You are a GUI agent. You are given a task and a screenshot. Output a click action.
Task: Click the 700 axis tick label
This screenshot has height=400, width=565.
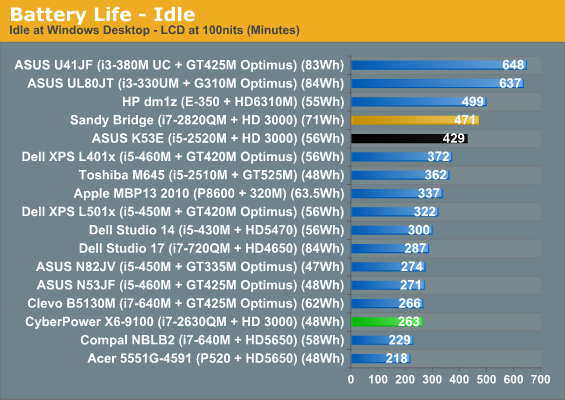tap(540, 379)
